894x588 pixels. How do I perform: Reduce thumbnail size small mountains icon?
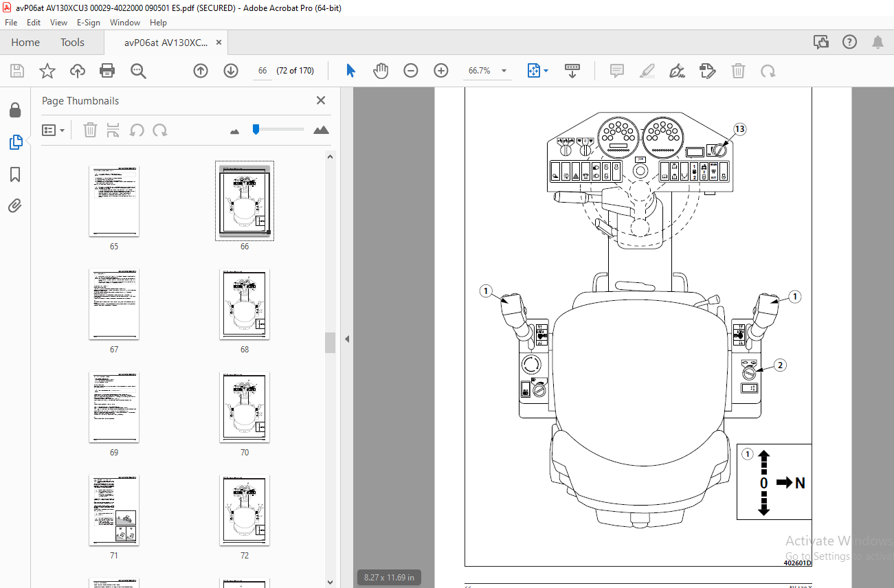pyautogui.click(x=234, y=131)
